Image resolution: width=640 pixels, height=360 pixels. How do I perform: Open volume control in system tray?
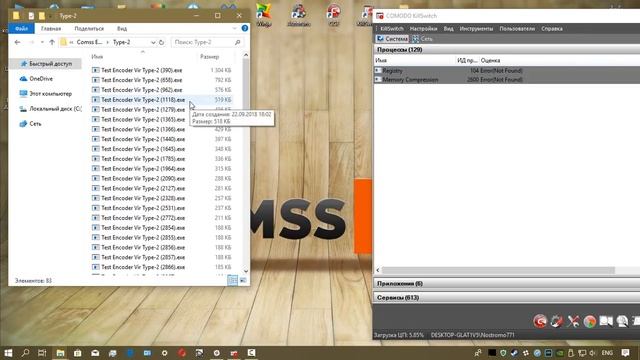click(592, 353)
